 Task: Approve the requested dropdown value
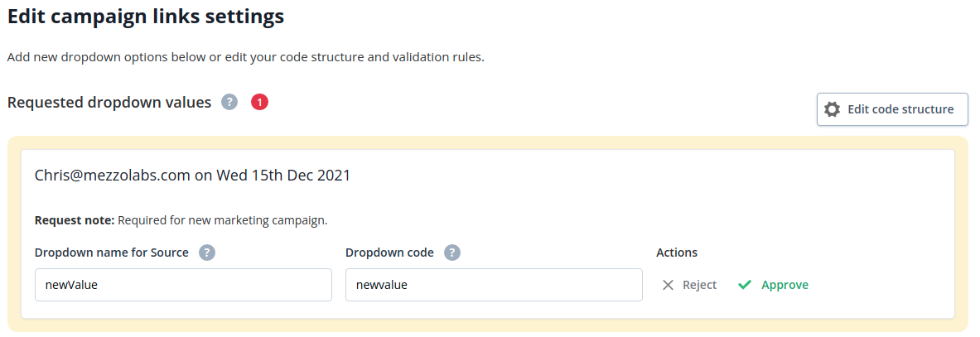773,285
